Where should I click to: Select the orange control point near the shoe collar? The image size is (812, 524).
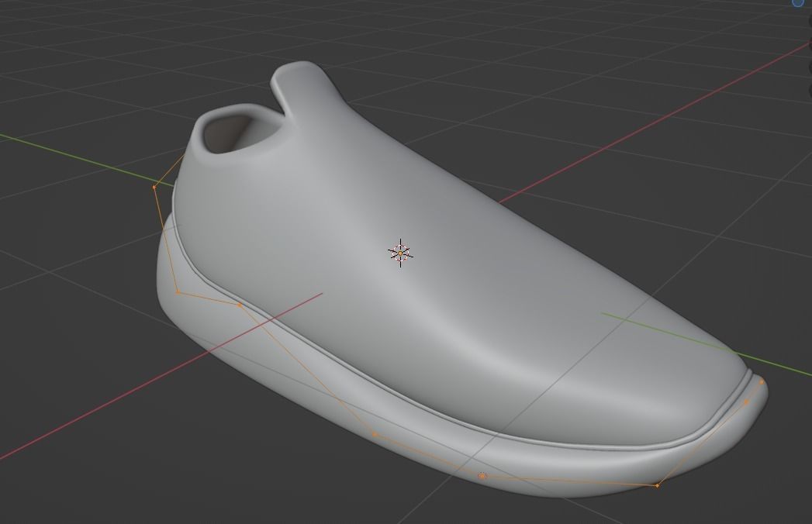[x=154, y=187]
